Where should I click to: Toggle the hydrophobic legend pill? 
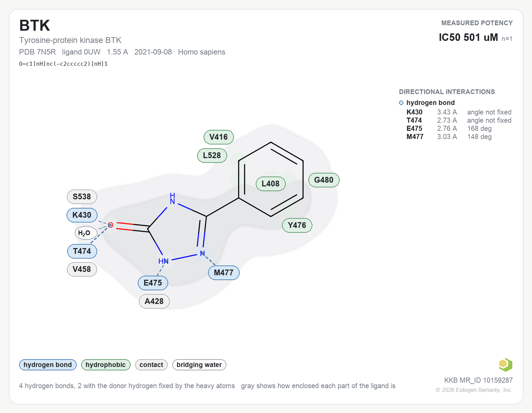pos(106,365)
